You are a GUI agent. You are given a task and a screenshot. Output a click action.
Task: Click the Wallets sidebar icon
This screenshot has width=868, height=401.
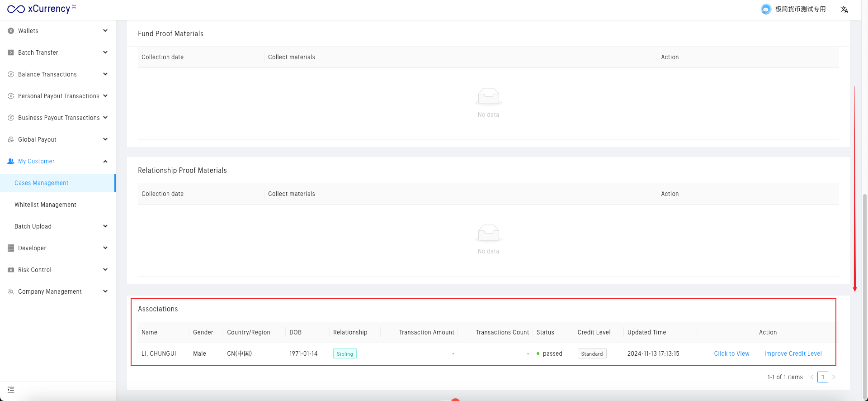click(x=11, y=31)
